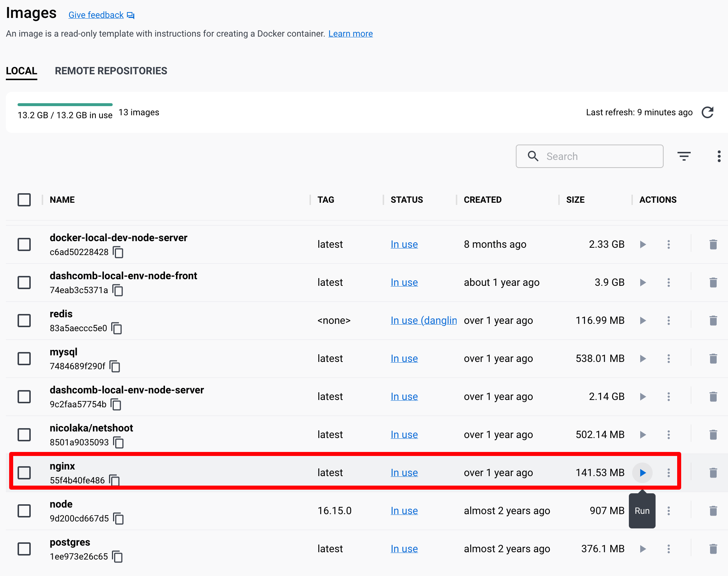The width and height of the screenshot is (728, 576).
Task: Copy the mysql image ID
Action: pyautogui.click(x=115, y=366)
